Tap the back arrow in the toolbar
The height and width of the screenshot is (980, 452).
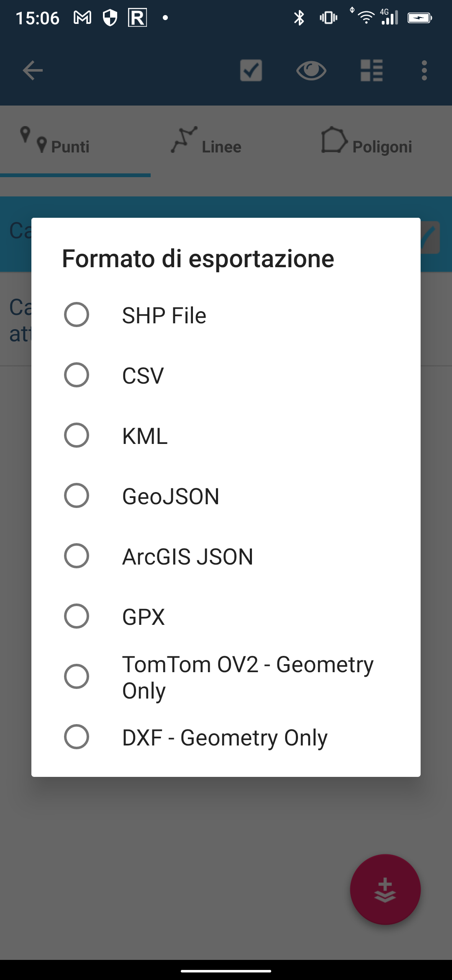(32, 70)
